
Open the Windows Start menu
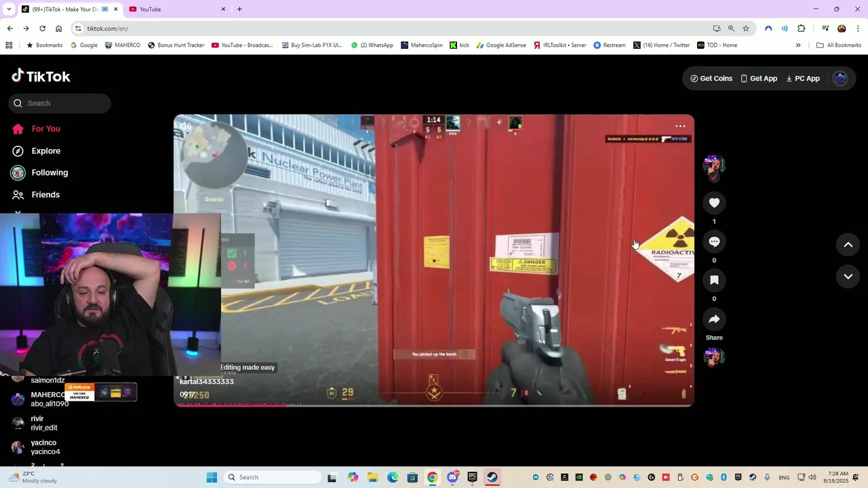pos(212,477)
